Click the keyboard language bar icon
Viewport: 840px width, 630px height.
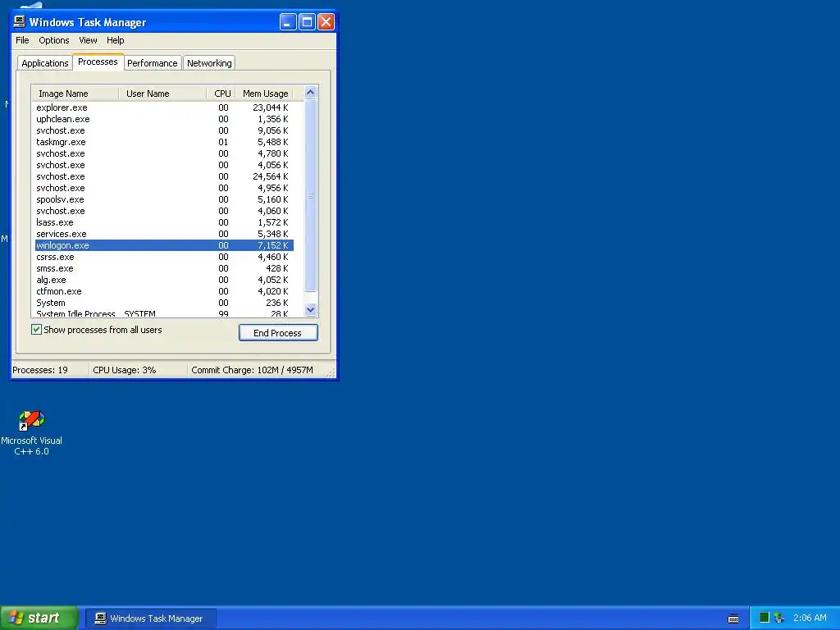(733, 619)
